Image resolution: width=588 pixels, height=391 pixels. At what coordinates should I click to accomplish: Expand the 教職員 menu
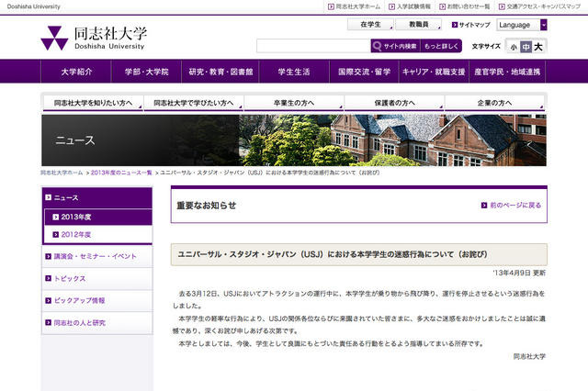coord(419,25)
